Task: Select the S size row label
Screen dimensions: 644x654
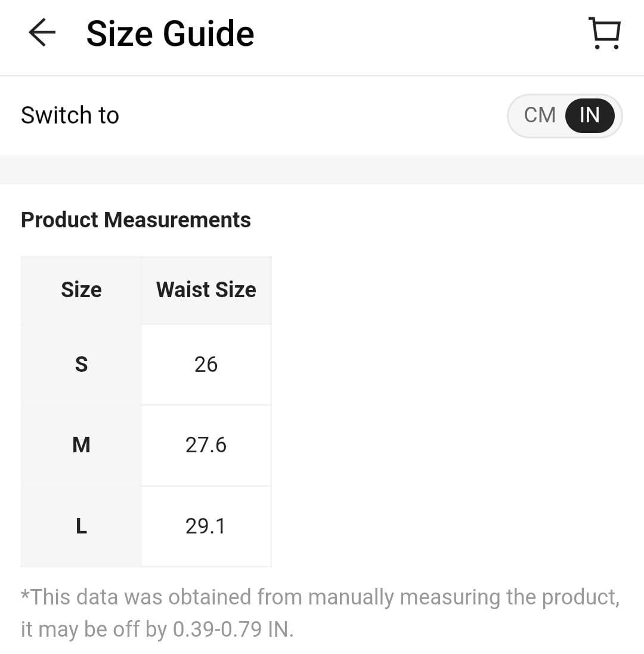Action: tap(81, 364)
